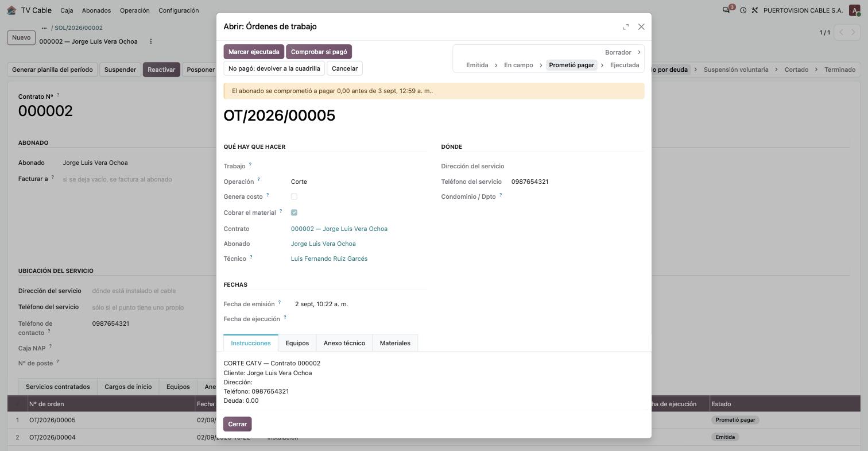
Task: Show help tooltip for Trabajo field
Action: 250,165
